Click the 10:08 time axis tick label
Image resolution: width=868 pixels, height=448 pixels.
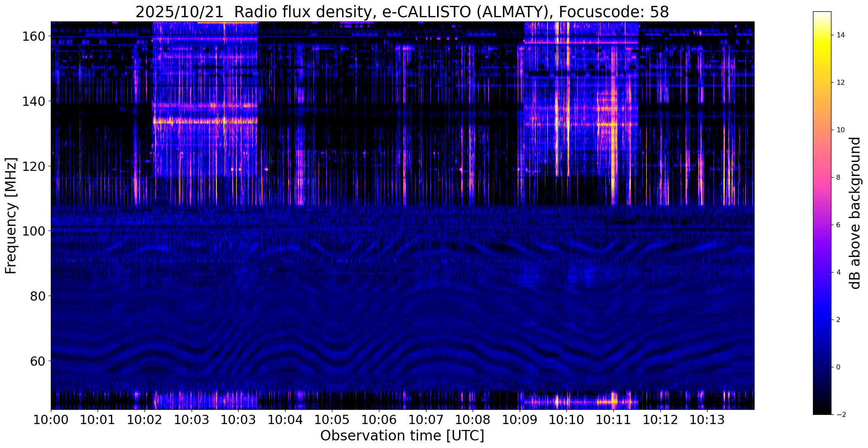(473, 420)
